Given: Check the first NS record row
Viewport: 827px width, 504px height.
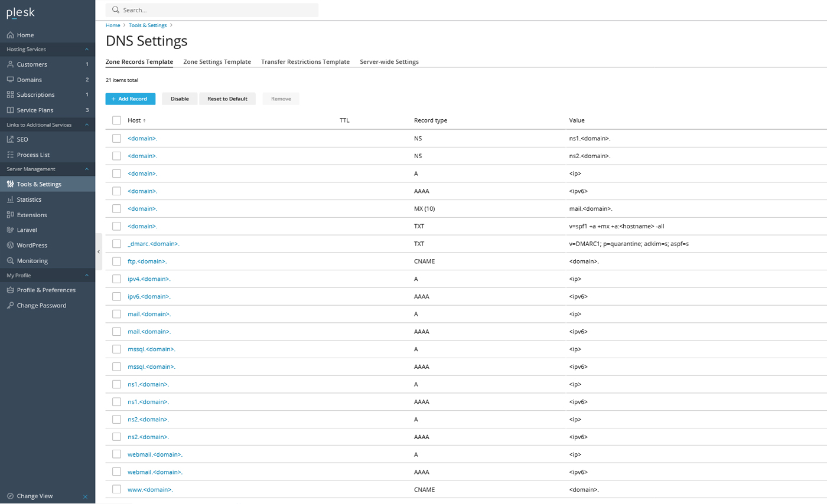Looking at the screenshot, I should [116, 138].
